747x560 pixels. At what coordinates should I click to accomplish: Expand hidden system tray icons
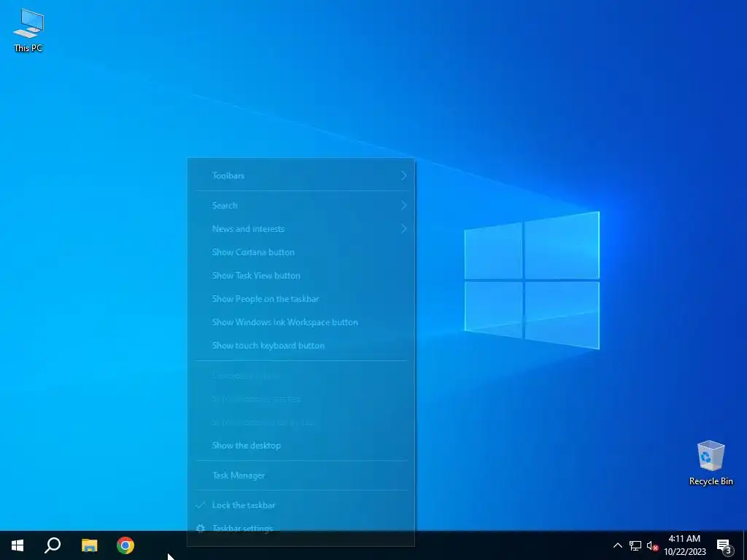point(617,545)
